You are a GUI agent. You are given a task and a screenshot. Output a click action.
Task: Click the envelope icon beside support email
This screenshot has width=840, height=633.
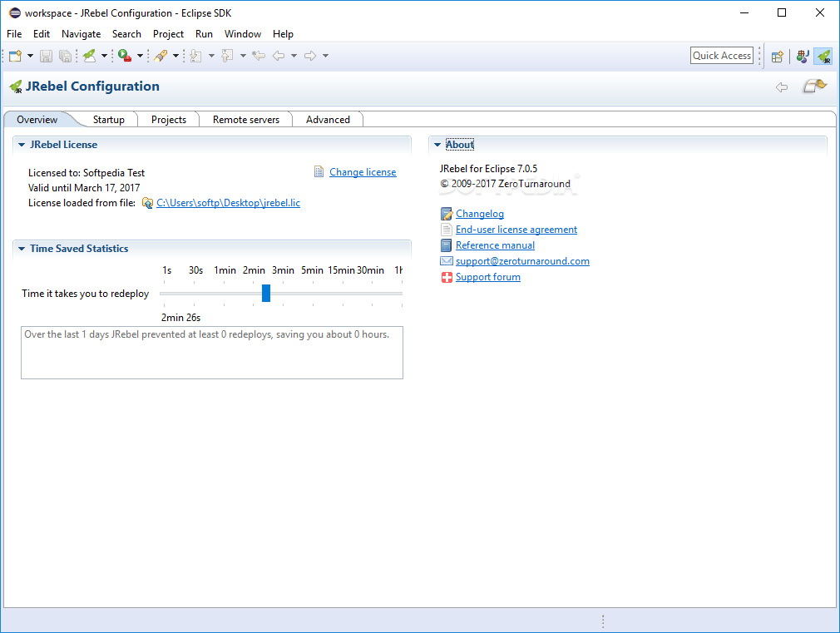click(x=447, y=261)
